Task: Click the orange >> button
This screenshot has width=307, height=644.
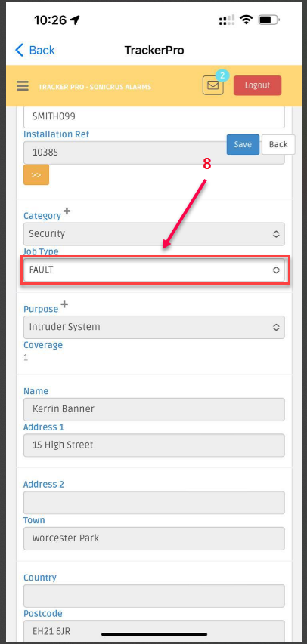Action: click(x=36, y=175)
